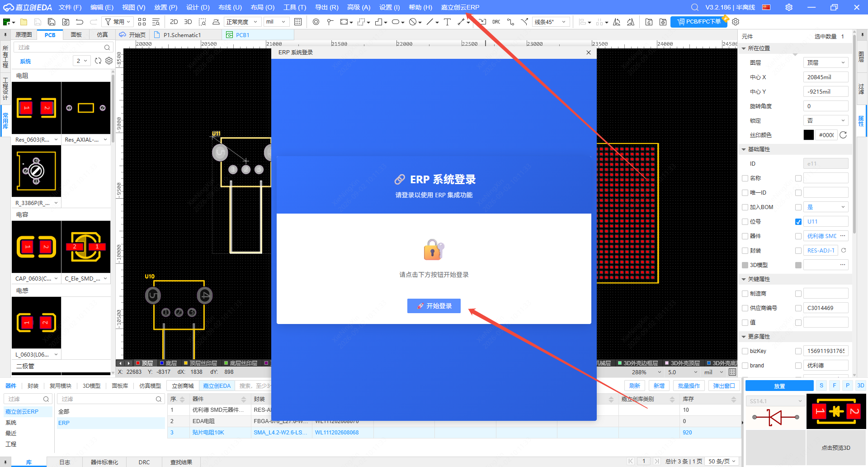Open the 文件 (F) menu
868x467 pixels.
tap(70, 7)
